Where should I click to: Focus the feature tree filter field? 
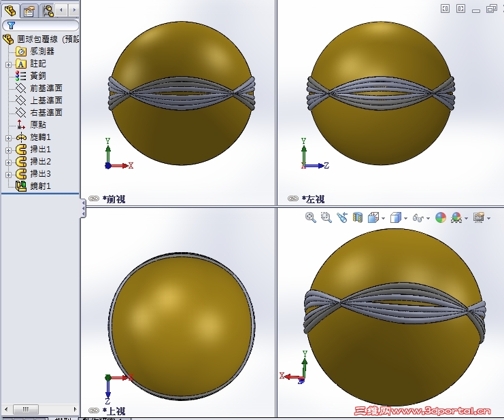41,25
